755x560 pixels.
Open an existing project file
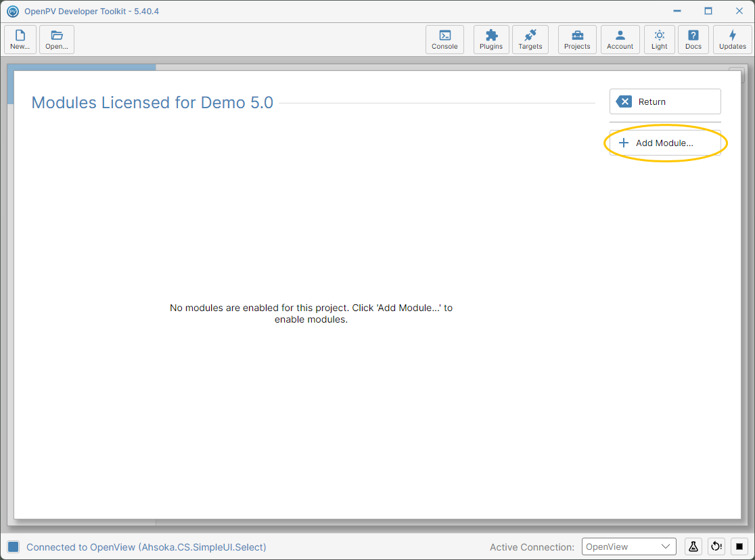(57, 39)
